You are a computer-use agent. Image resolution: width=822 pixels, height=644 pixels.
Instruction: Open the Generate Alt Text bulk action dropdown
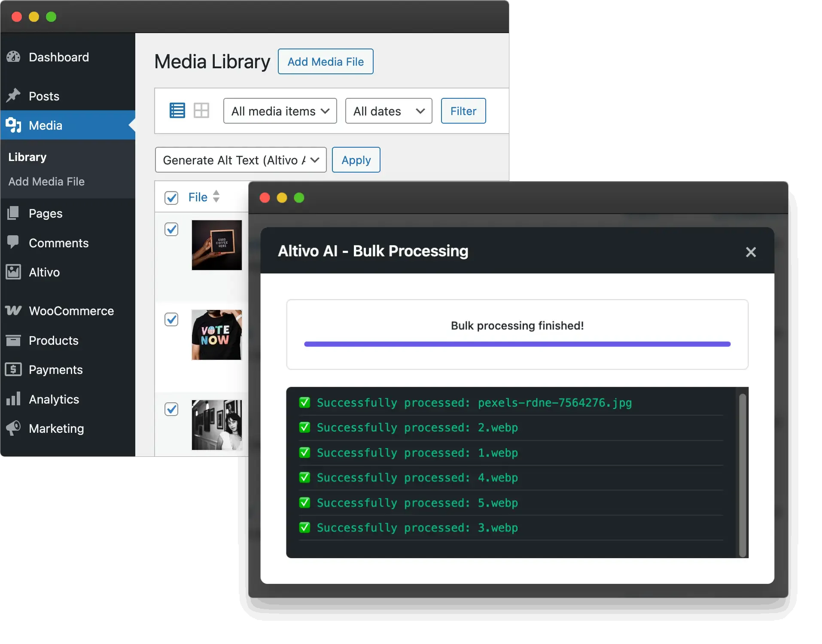coord(241,160)
